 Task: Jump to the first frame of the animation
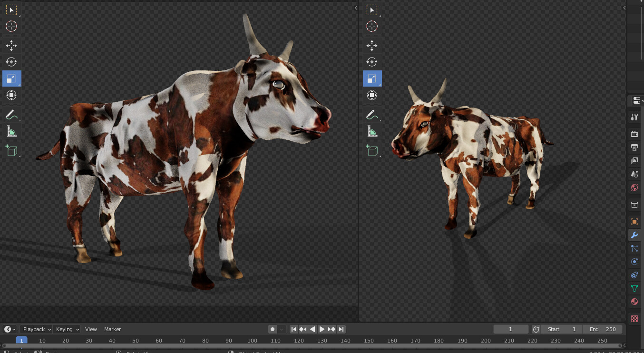click(x=293, y=329)
